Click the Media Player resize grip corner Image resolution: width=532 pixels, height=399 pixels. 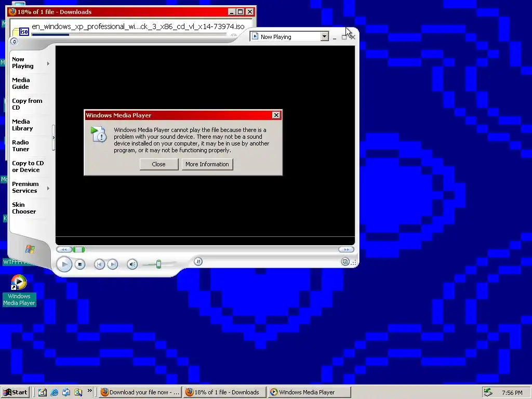click(x=354, y=263)
